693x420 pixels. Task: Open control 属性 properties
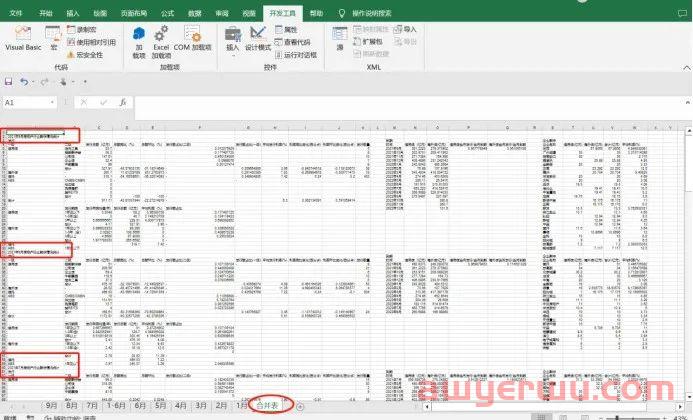pos(286,29)
